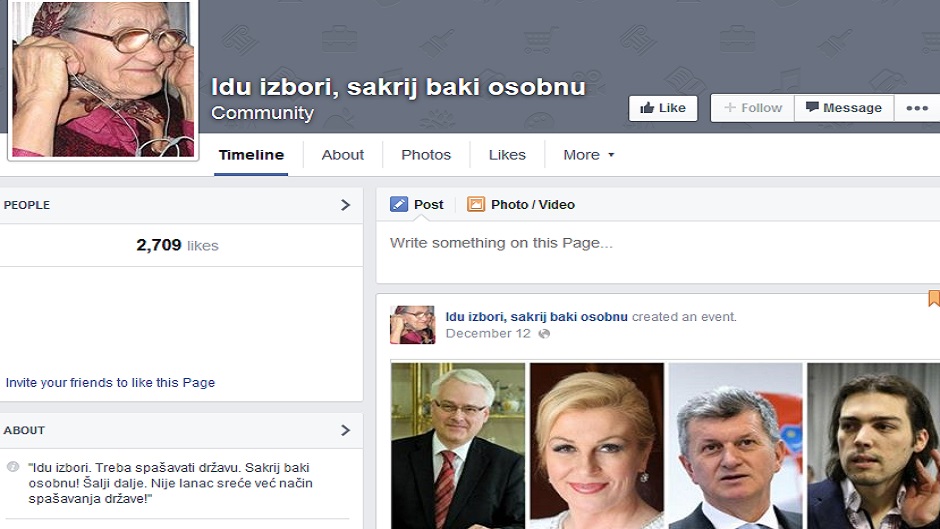Expand the More dropdown tab
Image resolution: width=940 pixels, height=529 pixels.
(x=589, y=155)
